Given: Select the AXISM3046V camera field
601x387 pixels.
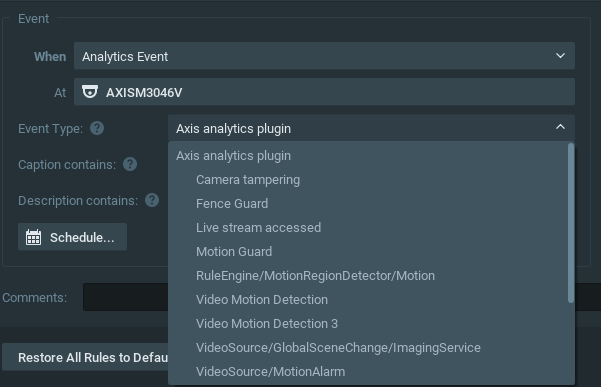Looking at the screenshot, I should coord(324,92).
